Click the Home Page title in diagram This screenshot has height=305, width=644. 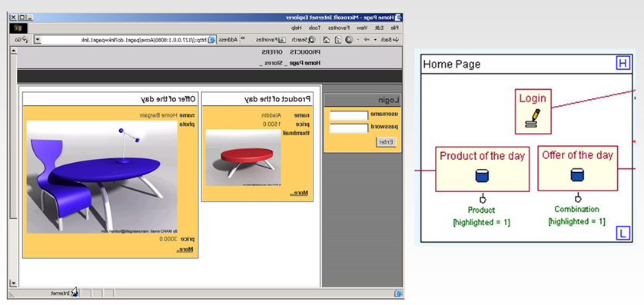tap(451, 64)
